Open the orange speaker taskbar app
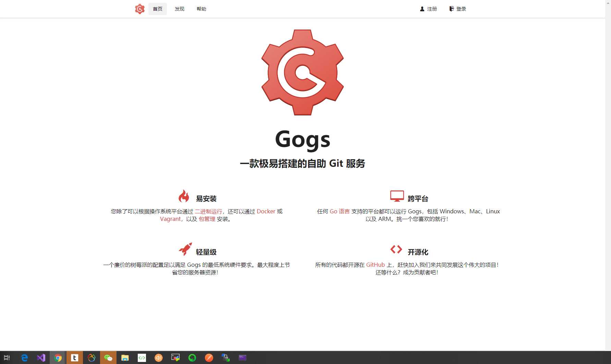Viewport: 611px width, 364px height. click(158, 358)
